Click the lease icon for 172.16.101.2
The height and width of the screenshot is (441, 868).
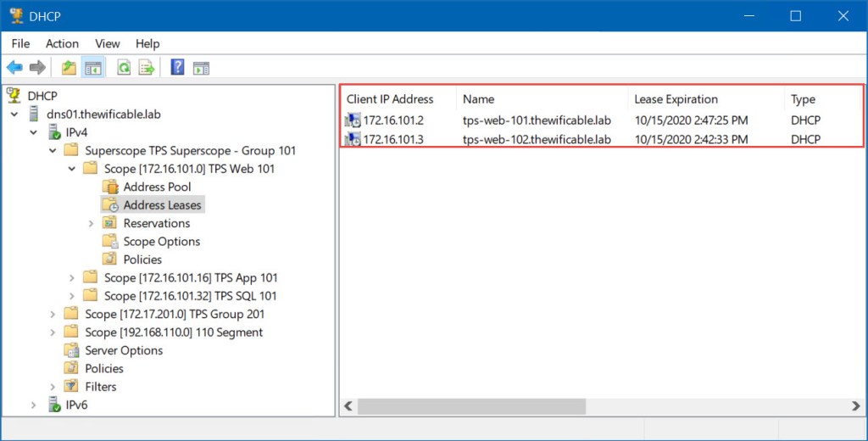point(353,120)
